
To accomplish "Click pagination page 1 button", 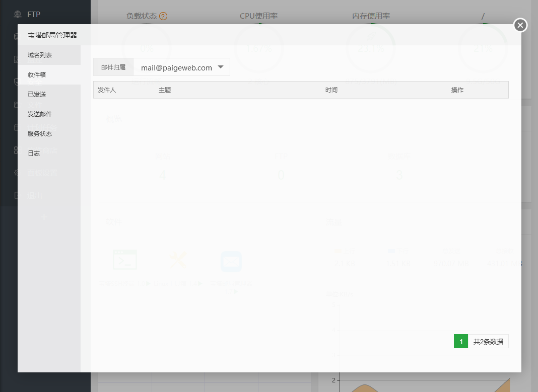I will pyautogui.click(x=460, y=341).
